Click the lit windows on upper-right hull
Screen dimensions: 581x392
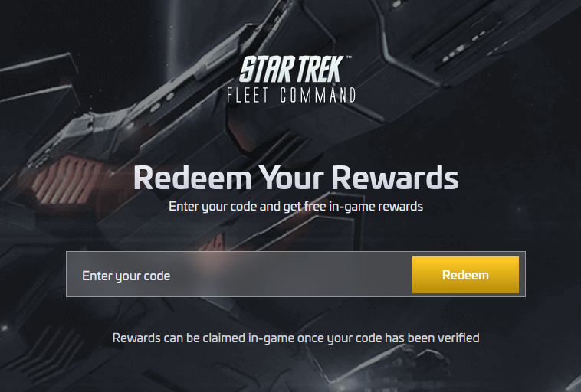tap(461, 47)
